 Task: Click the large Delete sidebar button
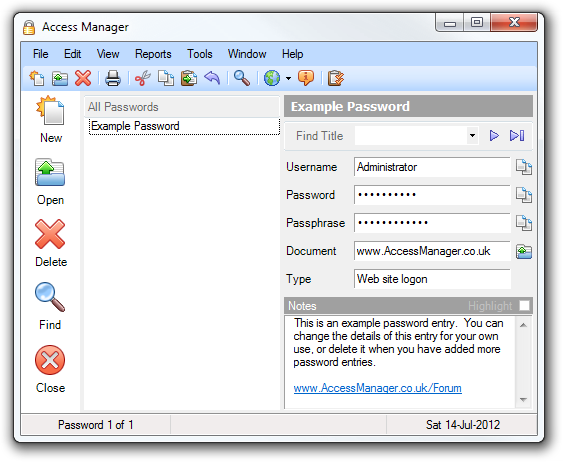point(51,244)
